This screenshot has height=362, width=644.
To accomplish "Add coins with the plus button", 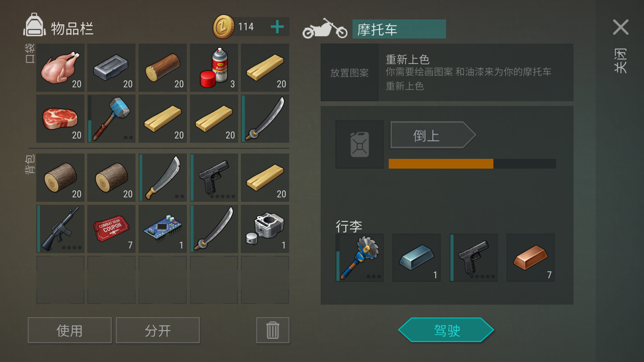I will [x=277, y=27].
